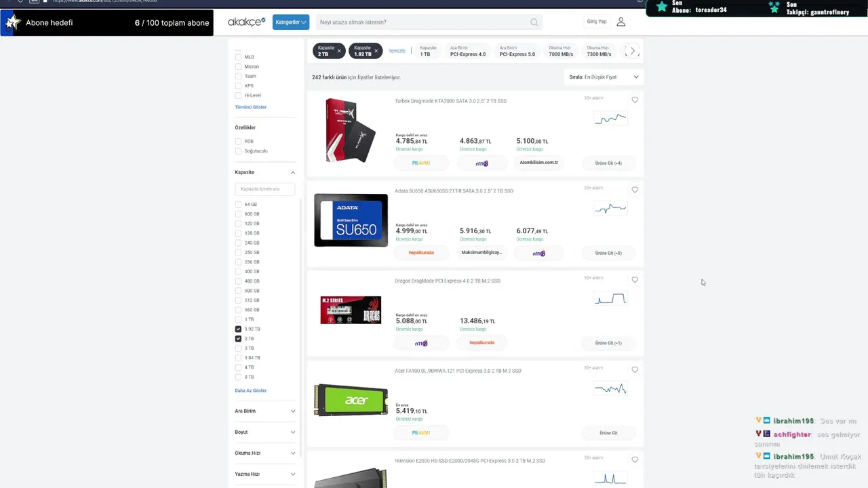Image resolution: width=868 pixels, height=488 pixels.
Task: Open price chart for Adata SU650
Action: [610, 208]
